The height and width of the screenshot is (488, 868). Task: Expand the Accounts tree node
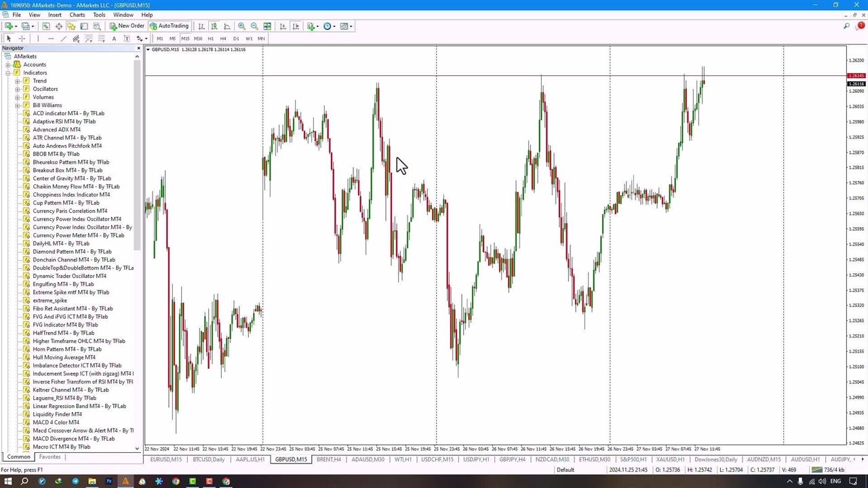tap(8, 64)
